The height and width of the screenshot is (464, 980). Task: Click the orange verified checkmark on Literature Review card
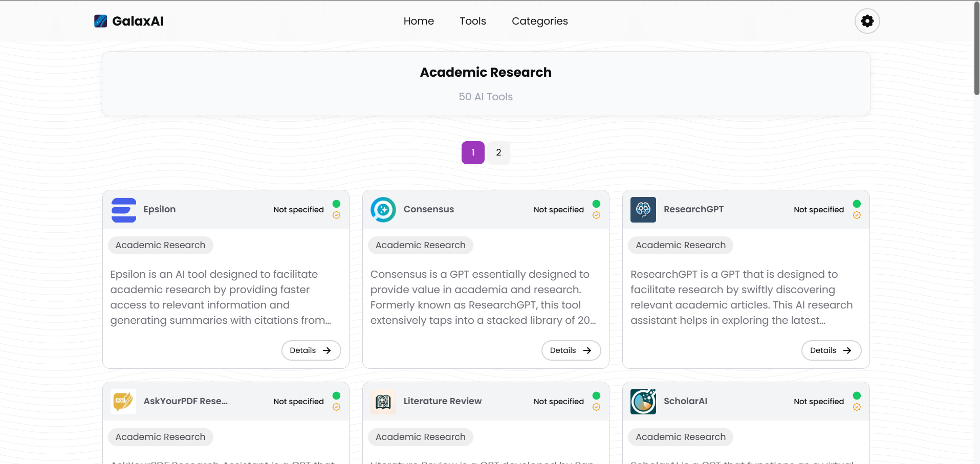tap(596, 407)
